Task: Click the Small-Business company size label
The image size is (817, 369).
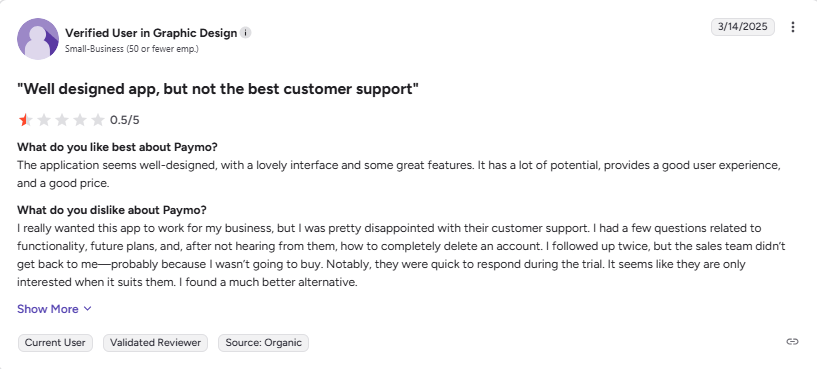Action: coord(132,49)
